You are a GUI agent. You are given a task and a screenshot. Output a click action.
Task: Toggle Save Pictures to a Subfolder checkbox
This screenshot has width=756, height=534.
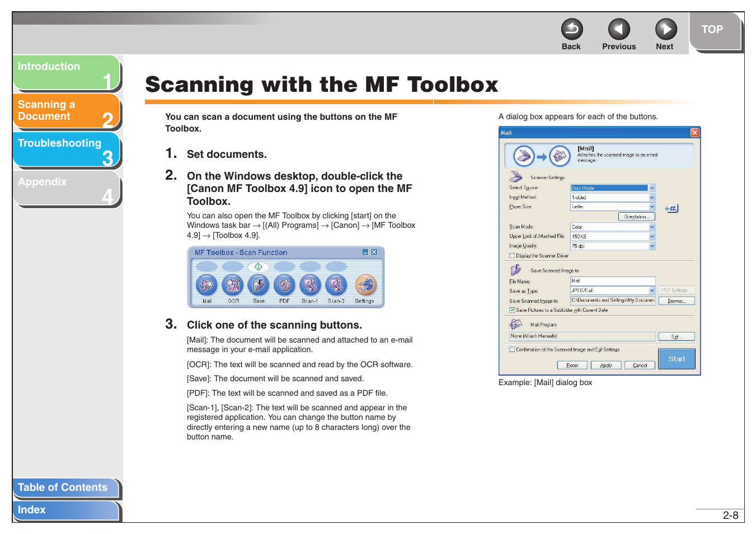tap(512, 310)
